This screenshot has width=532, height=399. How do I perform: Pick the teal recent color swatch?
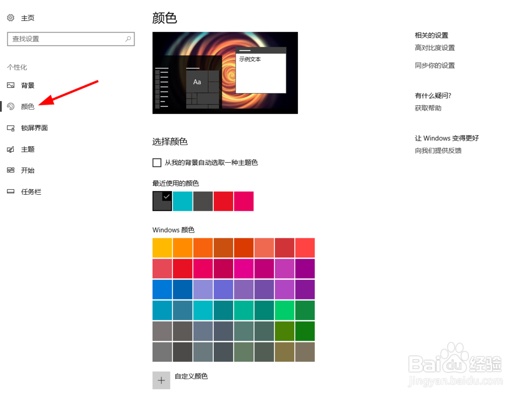(x=182, y=201)
